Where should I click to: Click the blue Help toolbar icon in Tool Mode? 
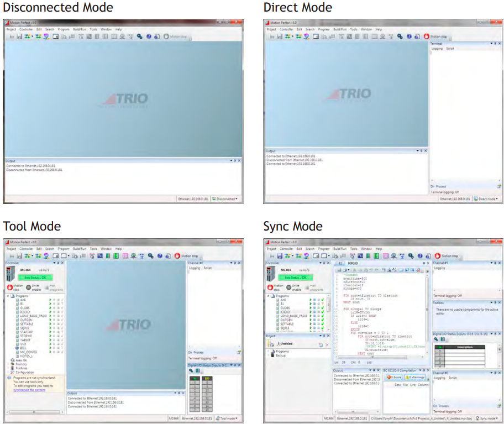[x=160, y=256]
